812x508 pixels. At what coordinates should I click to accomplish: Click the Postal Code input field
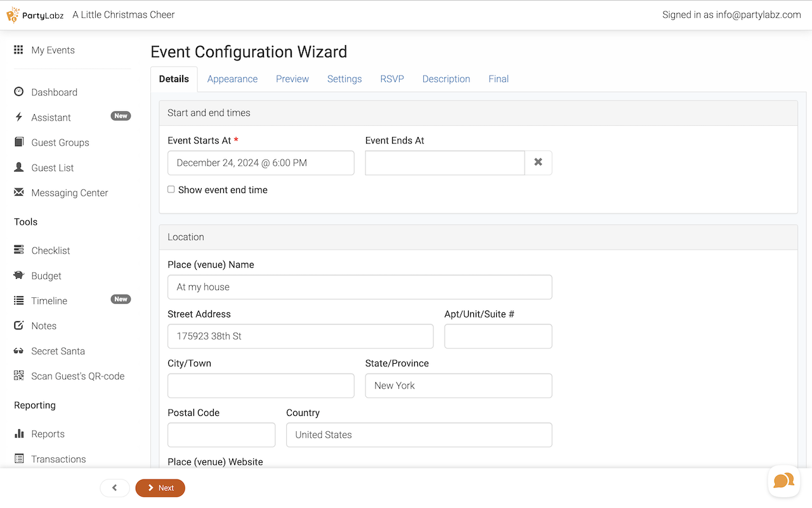(x=221, y=435)
